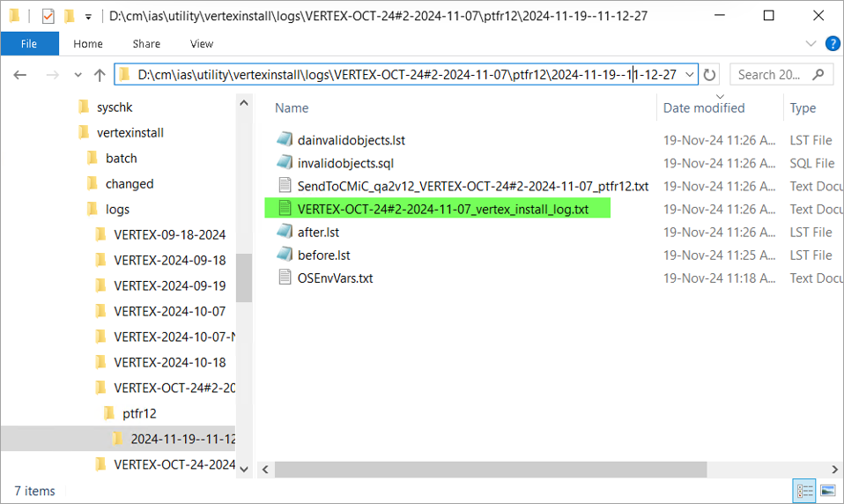The width and height of the screenshot is (844, 504).
Task: Open the Share ribbon tab
Action: tap(146, 44)
